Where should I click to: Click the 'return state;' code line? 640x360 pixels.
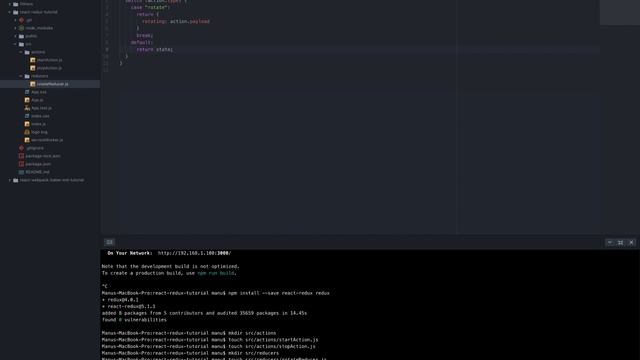coord(155,49)
